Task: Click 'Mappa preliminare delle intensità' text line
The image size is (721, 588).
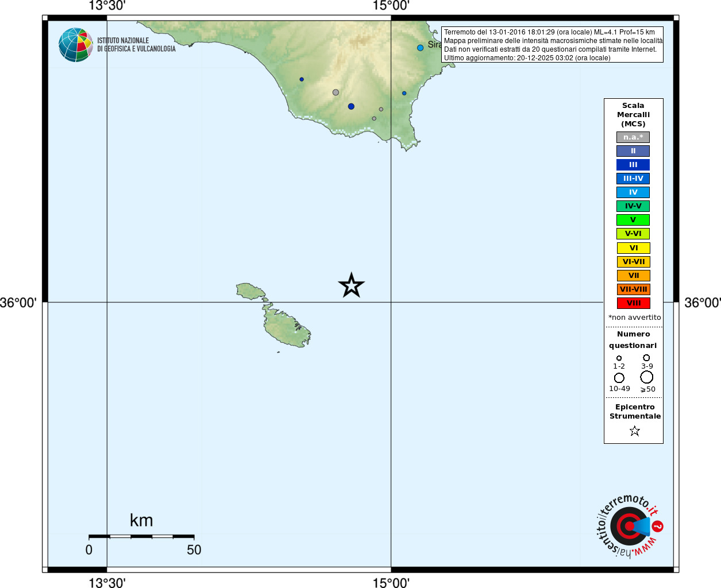Action: point(553,41)
